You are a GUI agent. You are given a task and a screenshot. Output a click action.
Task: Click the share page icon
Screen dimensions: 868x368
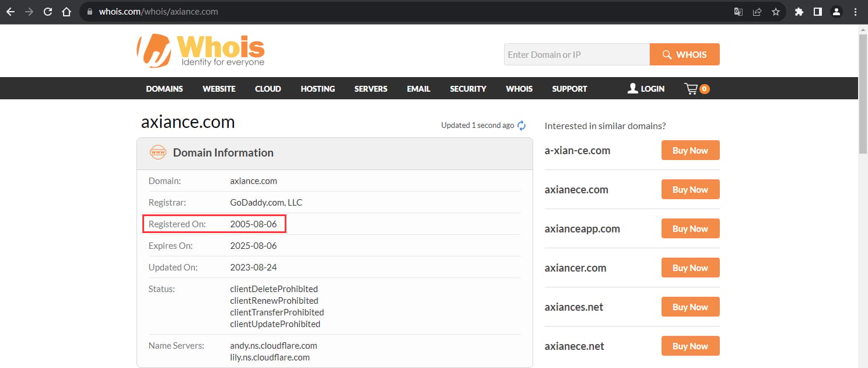point(757,12)
